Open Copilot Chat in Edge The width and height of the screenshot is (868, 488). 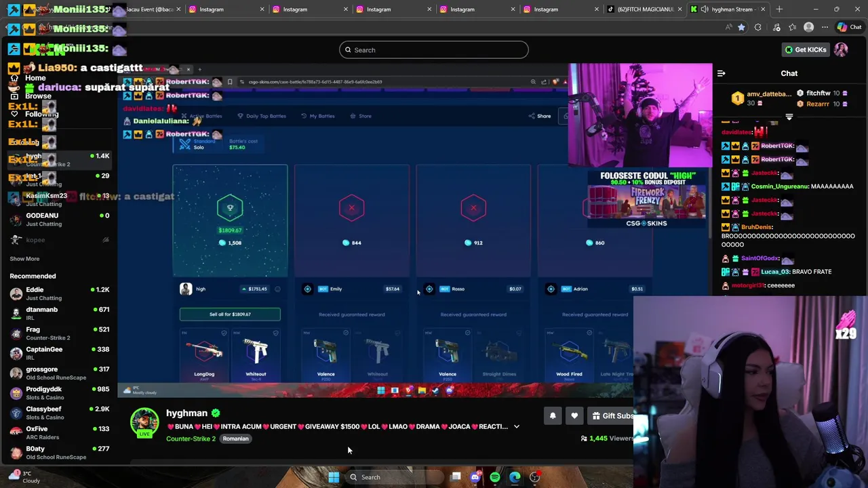[849, 27]
